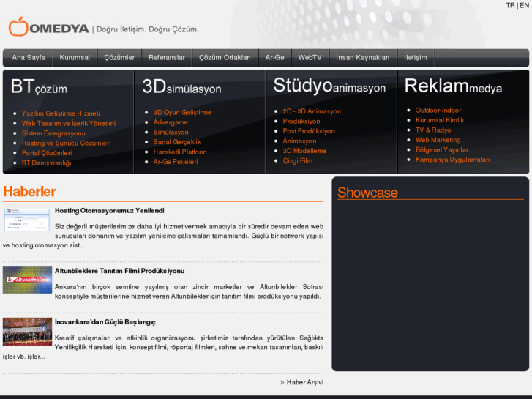
Task: Open the Kurumsal Kimlik link
Action: tap(440, 120)
